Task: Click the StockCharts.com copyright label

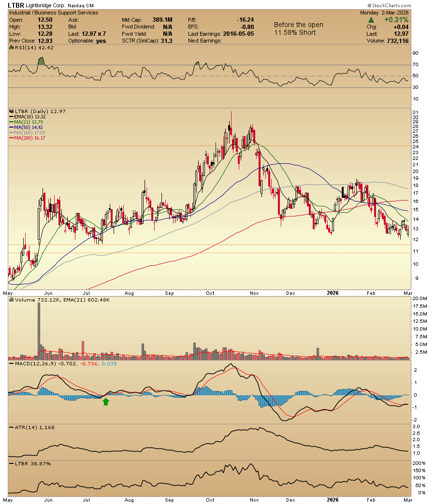Action: coord(390,5)
